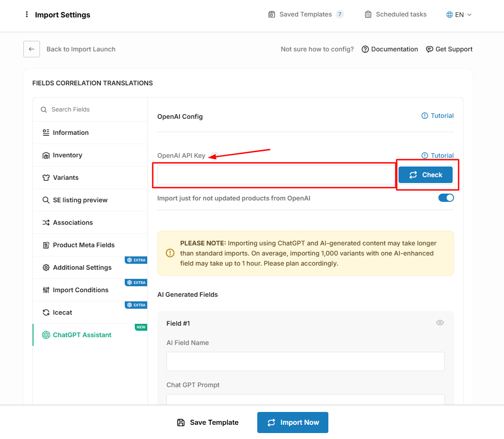Click Import Now button

point(293,422)
